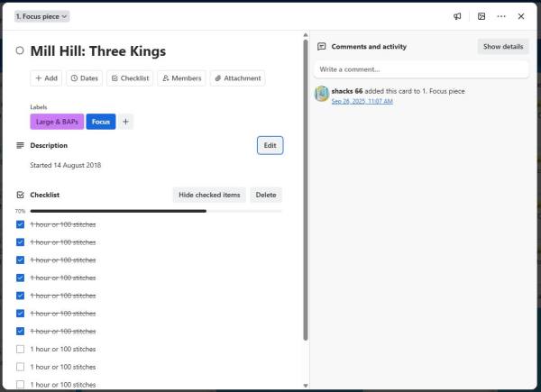The image size is (541, 392).
Task: Click the plus button to add label
Action: [125, 121]
